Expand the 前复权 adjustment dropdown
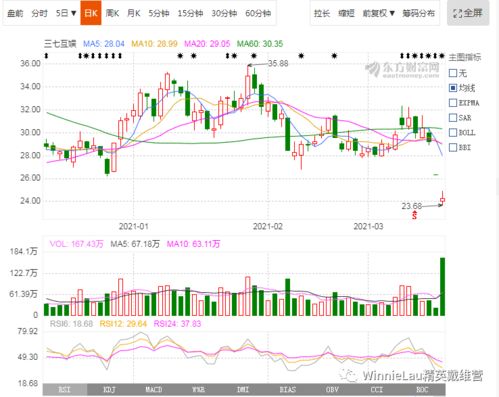 [x=379, y=13]
